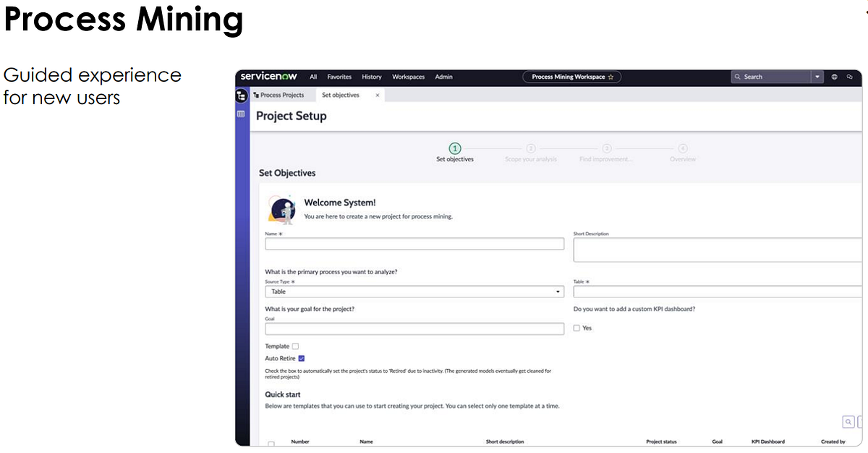Disable the Auto Retire checkbox

point(301,357)
